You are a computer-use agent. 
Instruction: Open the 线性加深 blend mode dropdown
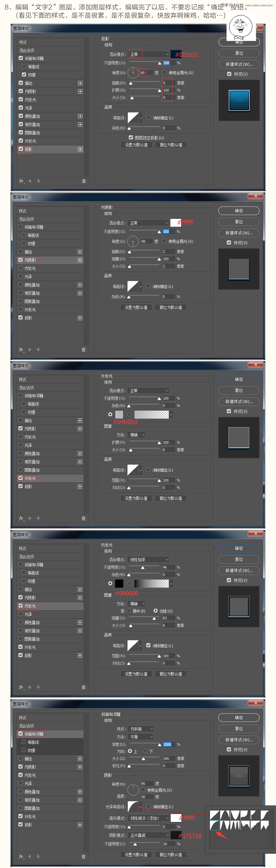pos(148,559)
